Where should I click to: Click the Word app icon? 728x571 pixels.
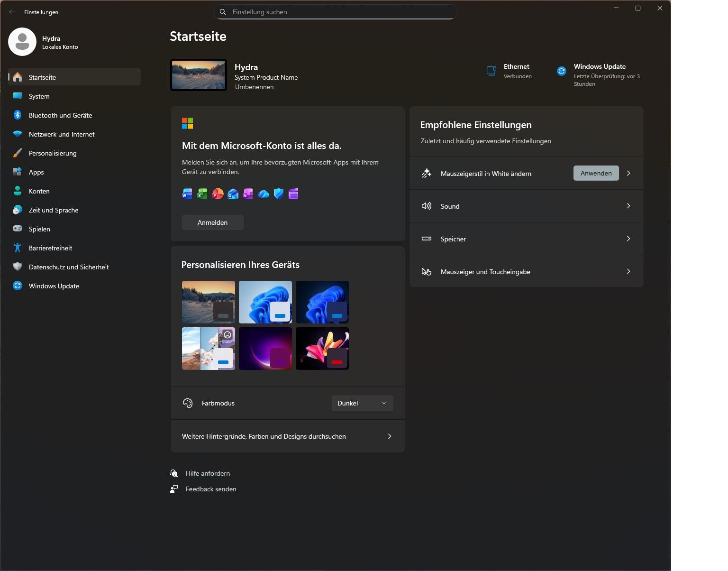tap(187, 193)
